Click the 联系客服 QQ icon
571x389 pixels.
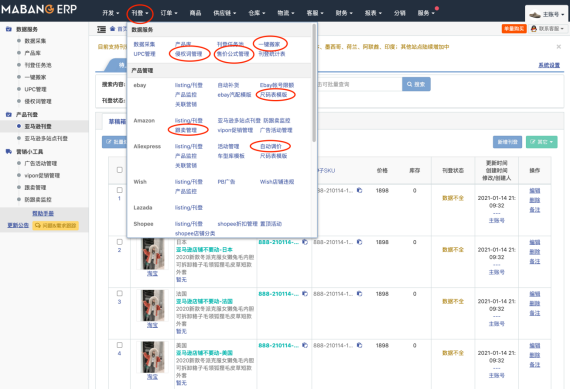pos(534,28)
